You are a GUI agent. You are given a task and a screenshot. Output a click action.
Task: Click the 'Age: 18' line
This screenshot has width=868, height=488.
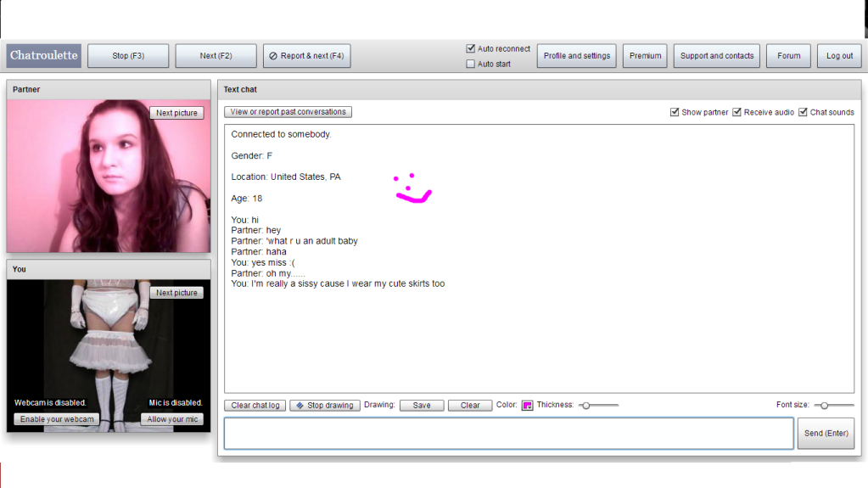tap(246, 199)
